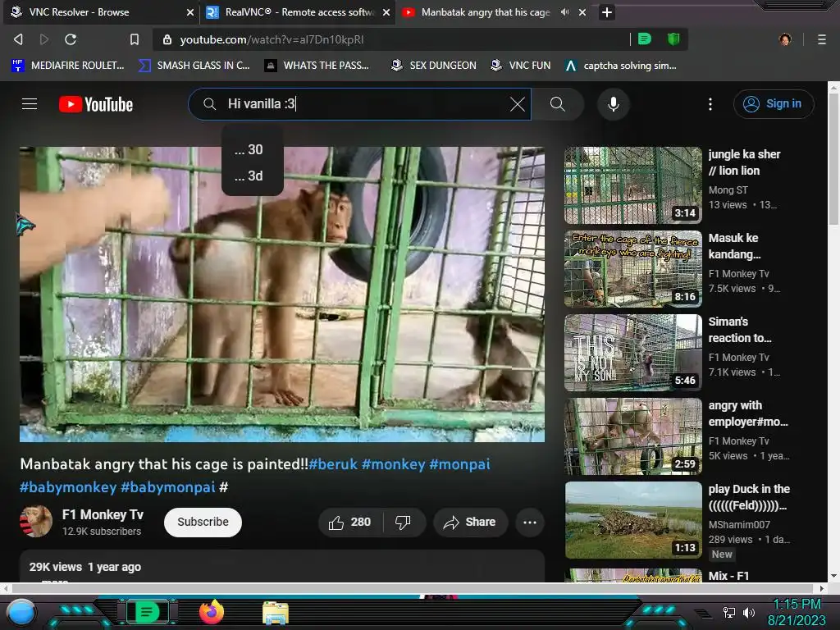
Task: Click the taskbar clock 1:15 PM
Action: [x=797, y=605]
